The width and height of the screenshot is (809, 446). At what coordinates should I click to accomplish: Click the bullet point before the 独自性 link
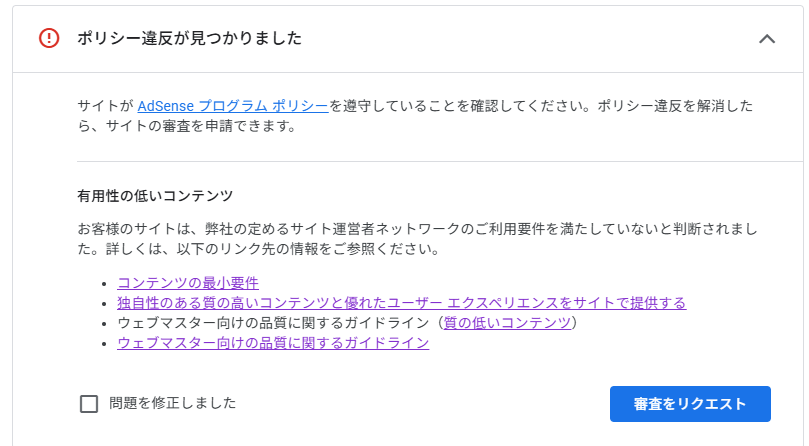[105, 304]
